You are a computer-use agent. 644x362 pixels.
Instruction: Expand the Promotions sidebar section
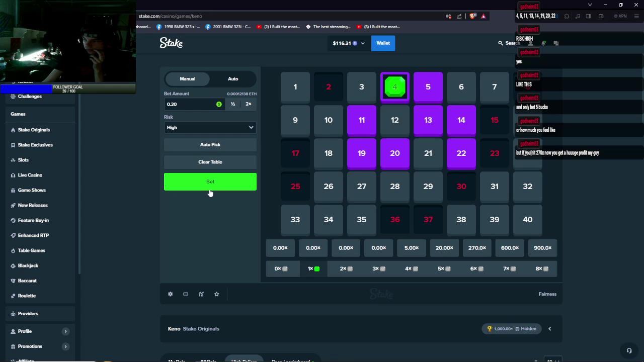click(65, 346)
